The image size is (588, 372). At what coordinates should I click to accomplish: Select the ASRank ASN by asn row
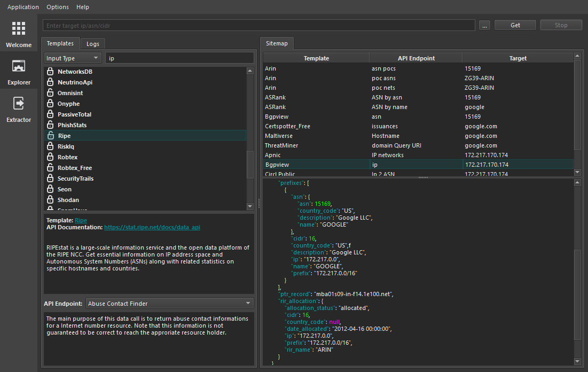(x=418, y=97)
